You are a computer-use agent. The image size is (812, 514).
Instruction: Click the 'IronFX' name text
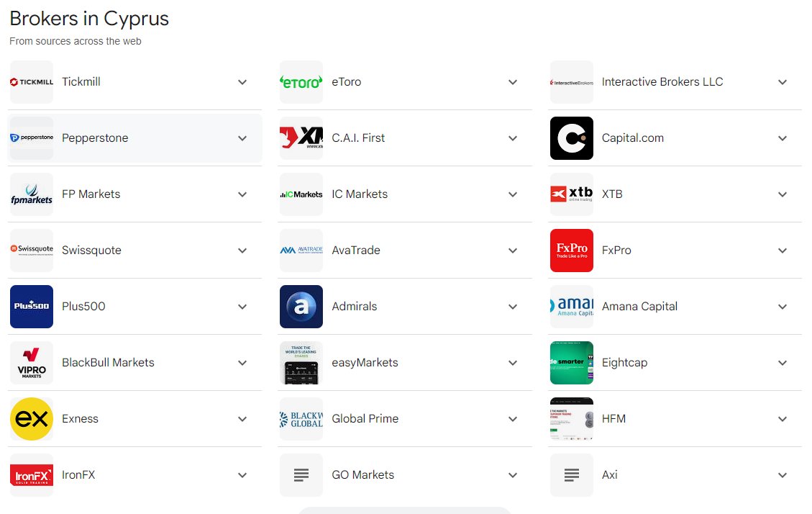pyautogui.click(x=78, y=475)
